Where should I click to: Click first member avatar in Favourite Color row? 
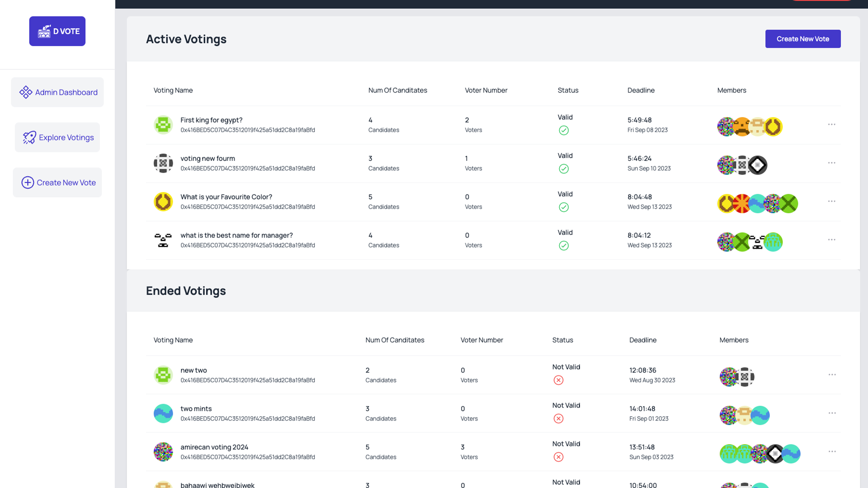pos(726,203)
